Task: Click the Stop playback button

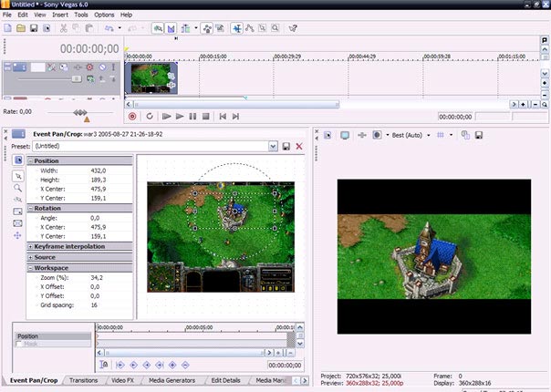Action: click(206, 117)
